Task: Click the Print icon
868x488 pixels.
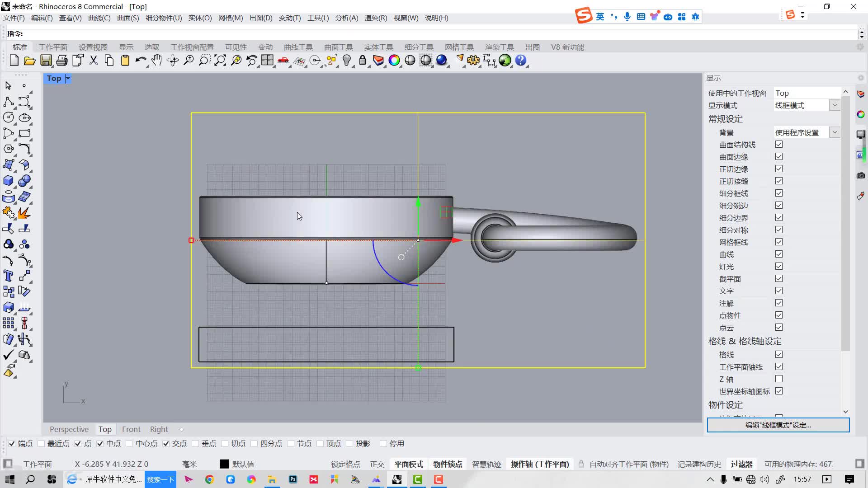Action: point(62,61)
